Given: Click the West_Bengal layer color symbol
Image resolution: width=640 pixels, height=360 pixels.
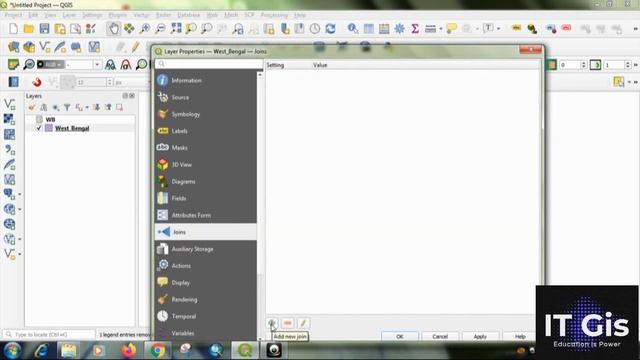Looking at the screenshot, I should [49, 128].
